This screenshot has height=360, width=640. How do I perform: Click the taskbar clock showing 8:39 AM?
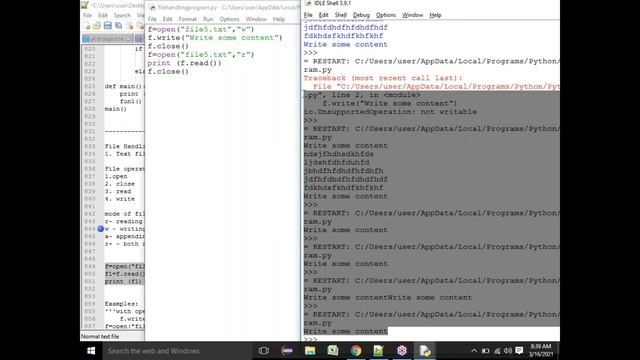point(541,351)
